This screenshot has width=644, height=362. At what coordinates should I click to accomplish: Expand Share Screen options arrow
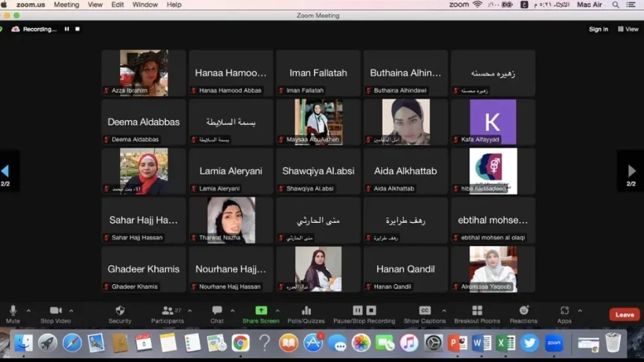coord(278,310)
